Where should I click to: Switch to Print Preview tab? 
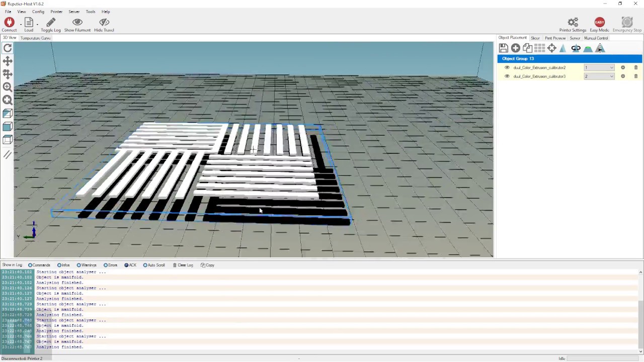555,38
